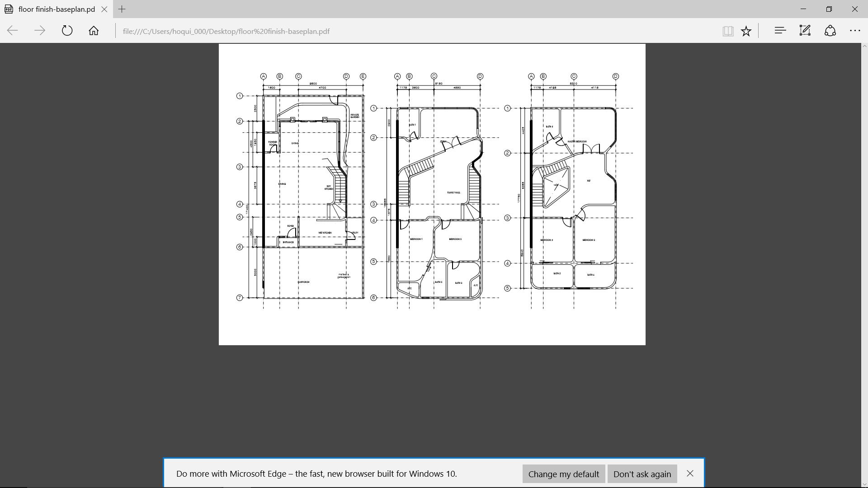Click the Change my default button
Screen dimensions: 868x488
point(563,474)
